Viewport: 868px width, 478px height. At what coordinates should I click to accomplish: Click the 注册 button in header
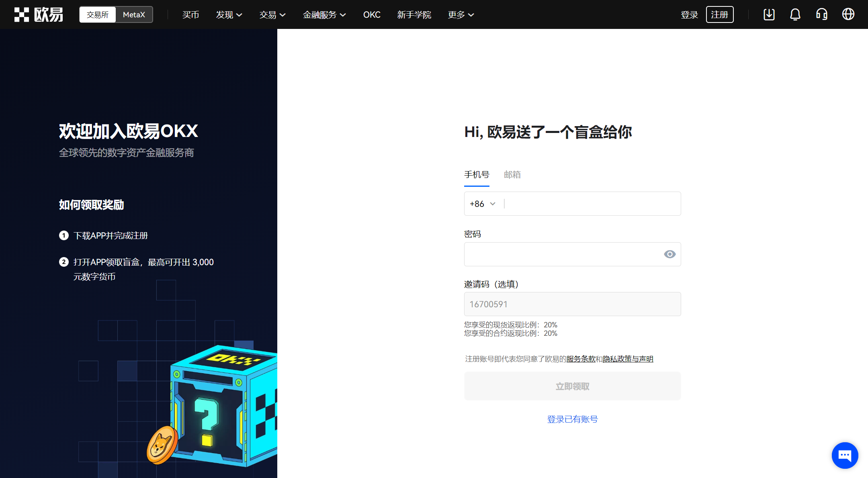(x=720, y=14)
